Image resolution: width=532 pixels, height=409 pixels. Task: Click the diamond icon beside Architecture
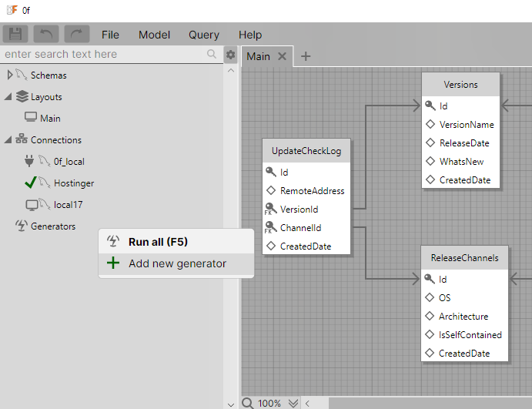[430, 316]
